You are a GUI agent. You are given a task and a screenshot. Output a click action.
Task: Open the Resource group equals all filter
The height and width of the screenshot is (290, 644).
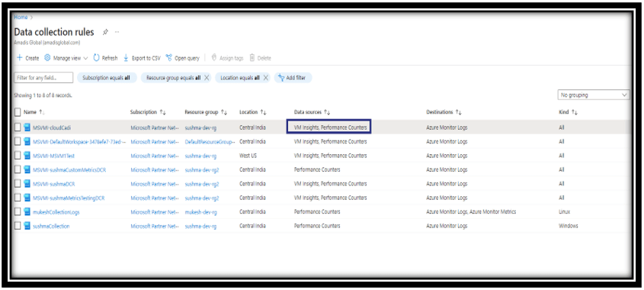tap(173, 77)
